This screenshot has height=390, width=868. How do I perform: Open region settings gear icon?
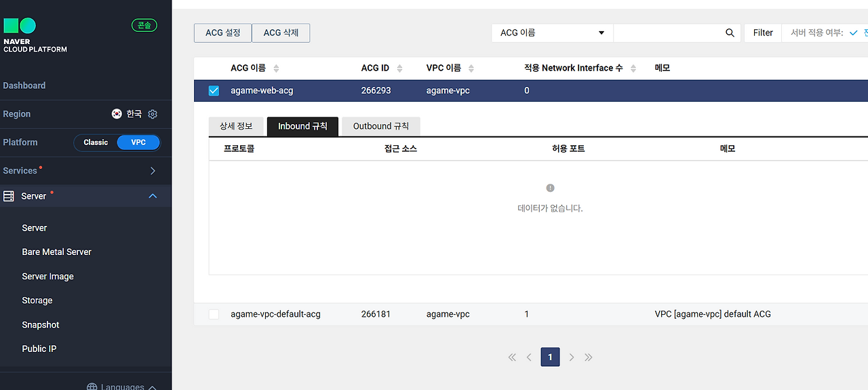[x=153, y=114]
